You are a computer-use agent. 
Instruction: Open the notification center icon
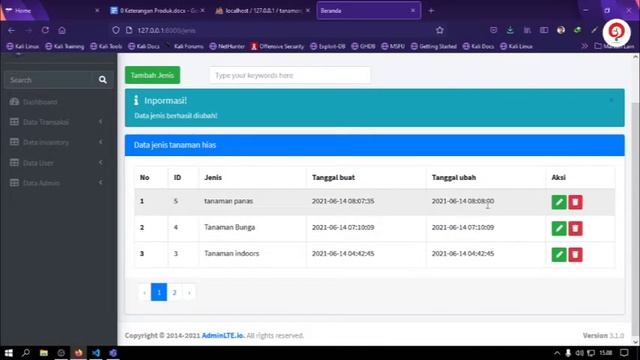point(624,353)
